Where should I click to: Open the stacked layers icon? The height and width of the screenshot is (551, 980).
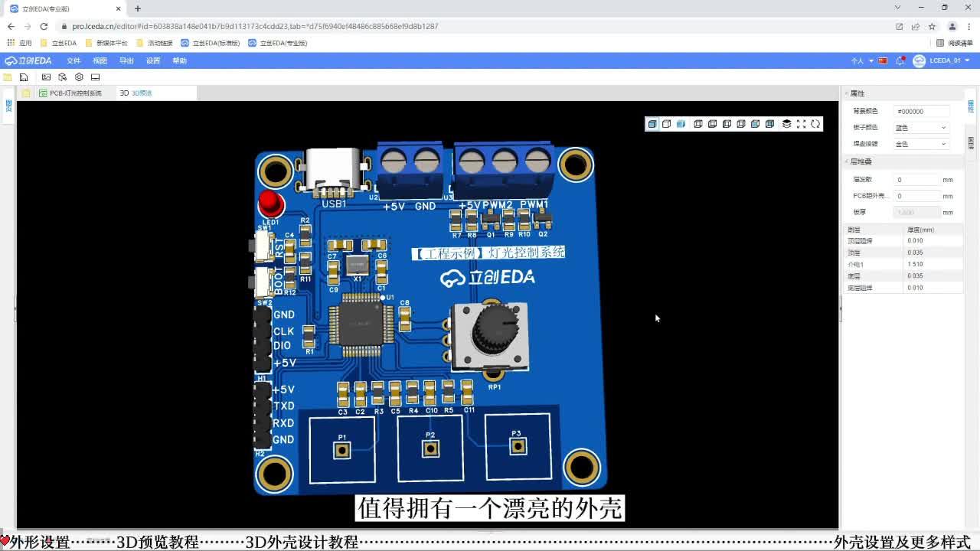(786, 124)
